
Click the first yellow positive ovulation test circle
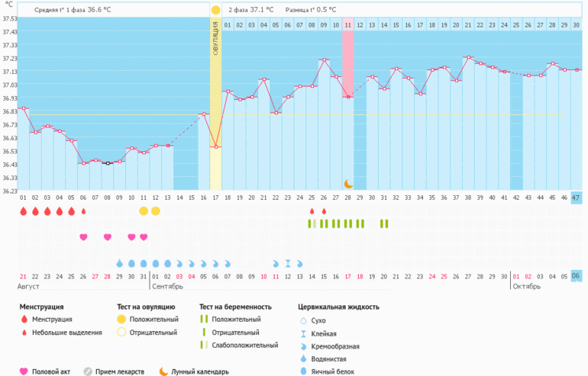(144, 211)
